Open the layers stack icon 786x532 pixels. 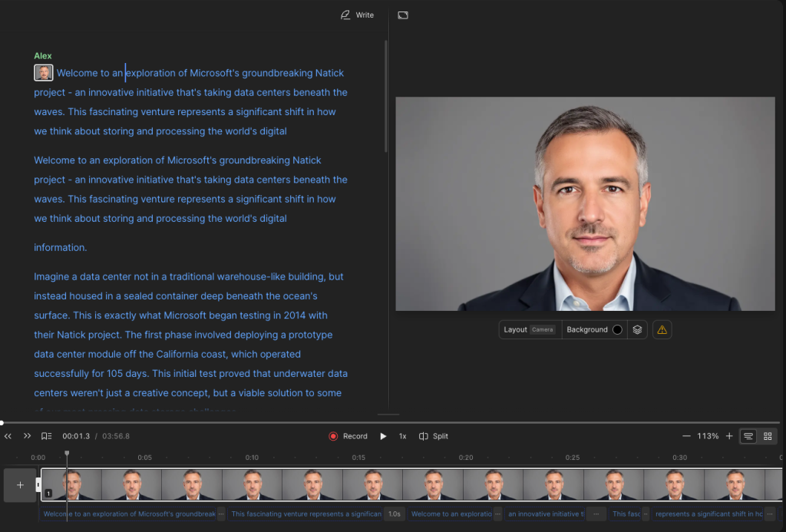click(x=637, y=330)
